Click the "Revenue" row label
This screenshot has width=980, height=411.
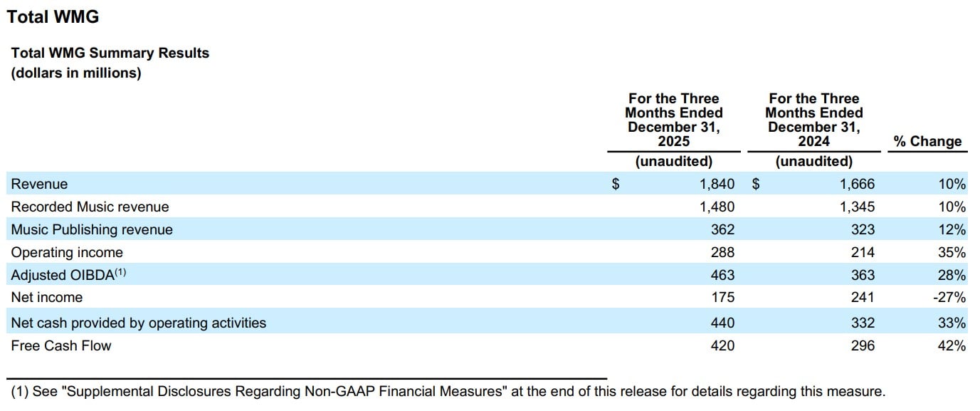(39, 184)
